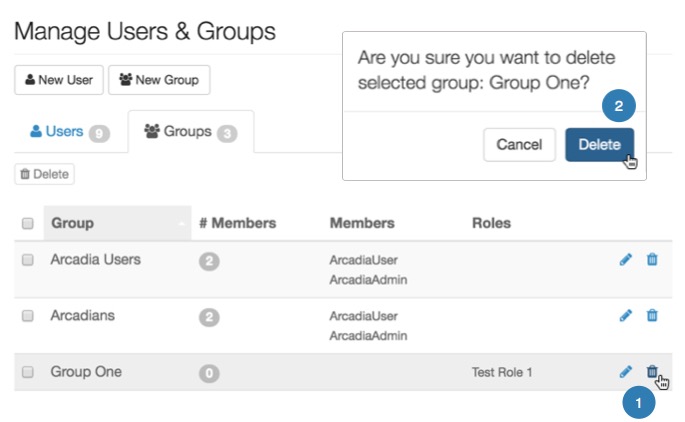The width and height of the screenshot is (685, 422).
Task: Click the trash icon for Group One
Action: (x=652, y=372)
